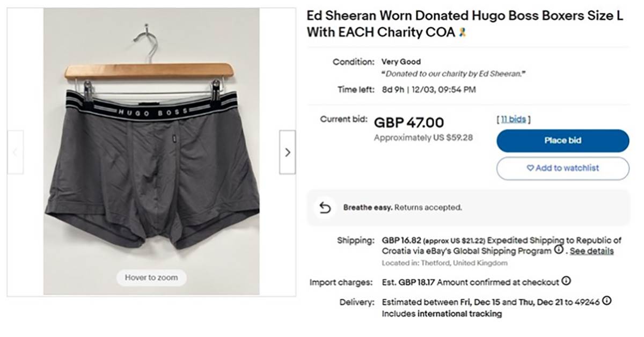Click the seller's Ed Sheeran donation note
644x337 pixels.
pyautogui.click(x=453, y=74)
